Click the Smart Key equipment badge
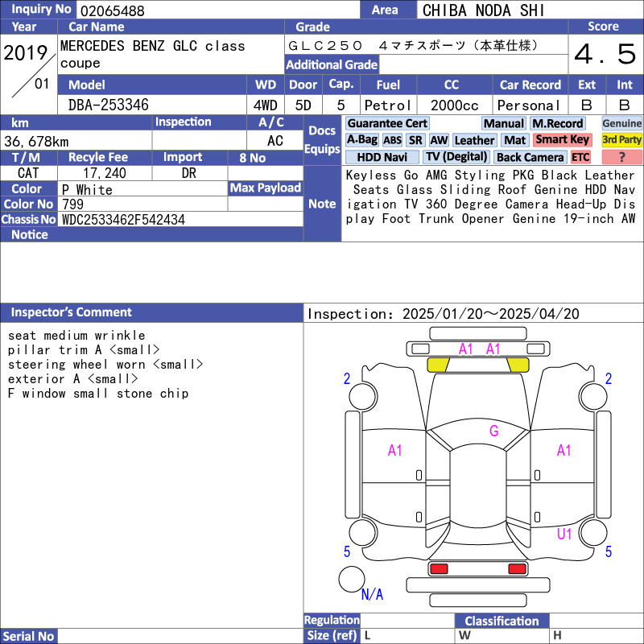Screen dimensions: 644x644 click(x=563, y=140)
